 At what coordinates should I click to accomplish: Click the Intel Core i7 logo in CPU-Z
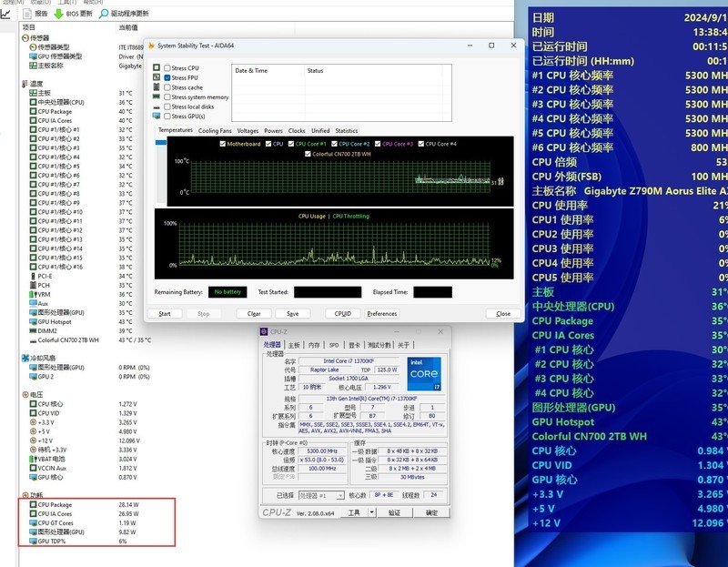coord(425,375)
